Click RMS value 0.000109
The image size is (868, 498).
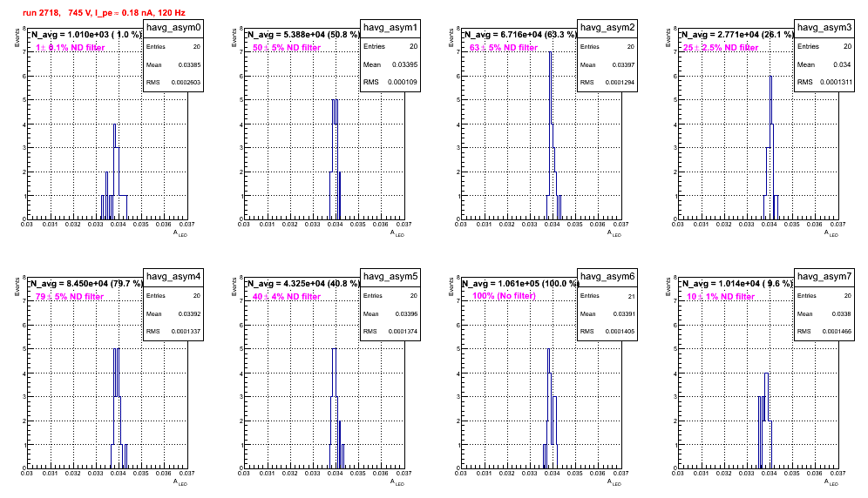(x=403, y=82)
